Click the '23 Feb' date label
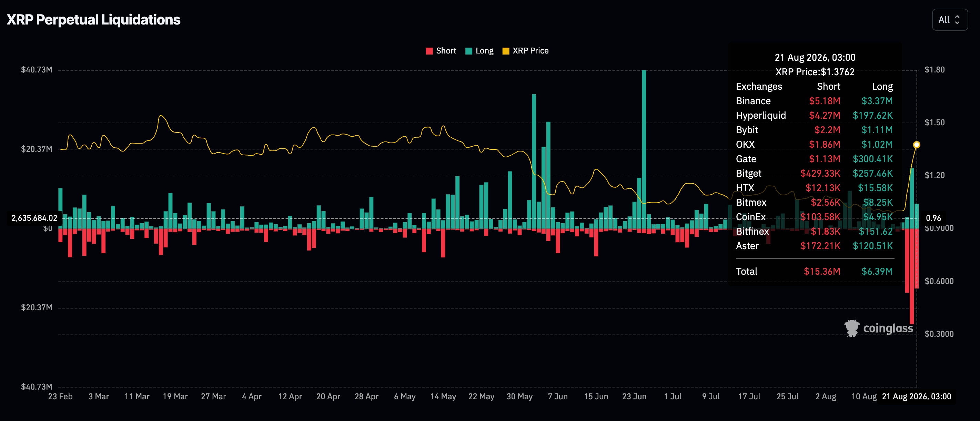Viewport: 980px width, 421px height. click(60, 396)
